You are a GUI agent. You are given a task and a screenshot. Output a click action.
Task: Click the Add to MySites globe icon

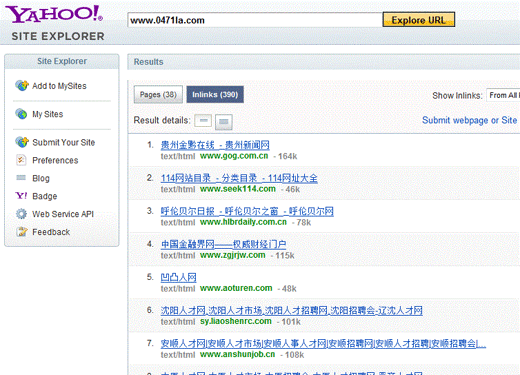(x=22, y=86)
